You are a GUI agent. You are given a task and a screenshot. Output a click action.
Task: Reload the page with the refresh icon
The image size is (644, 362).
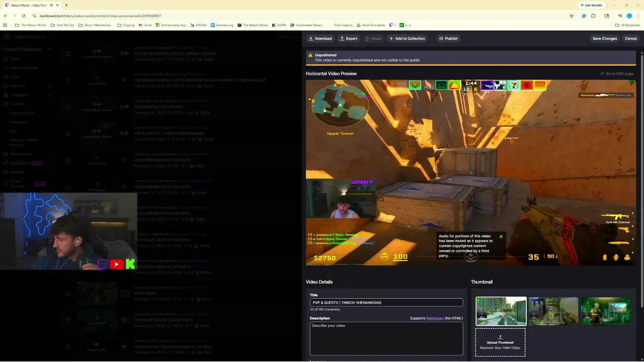click(x=25, y=16)
